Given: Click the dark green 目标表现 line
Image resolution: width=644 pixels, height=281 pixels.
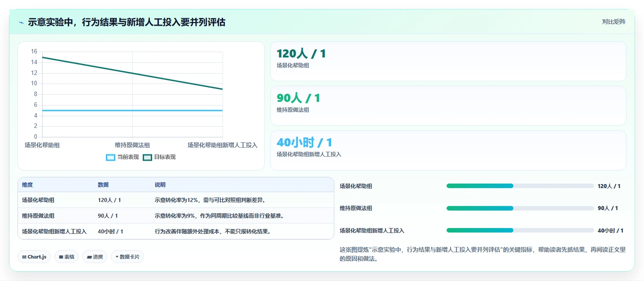Looking at the screenshot, I should (132, 73).
